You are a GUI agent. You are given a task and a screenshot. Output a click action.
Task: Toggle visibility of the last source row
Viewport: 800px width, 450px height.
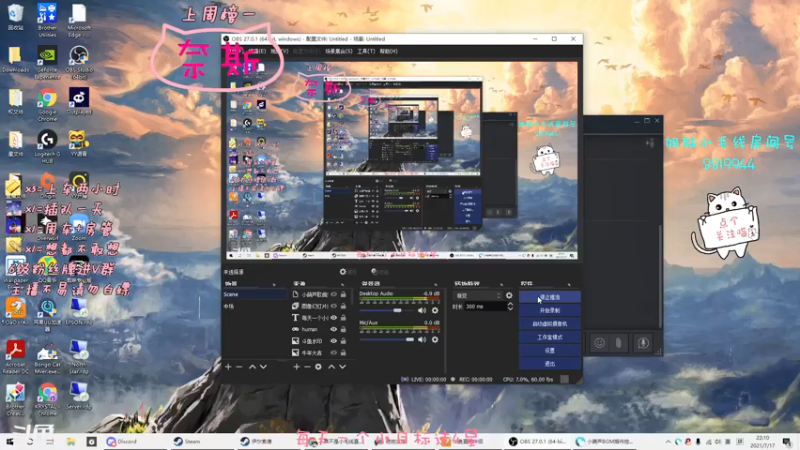(x=334, y=353)
